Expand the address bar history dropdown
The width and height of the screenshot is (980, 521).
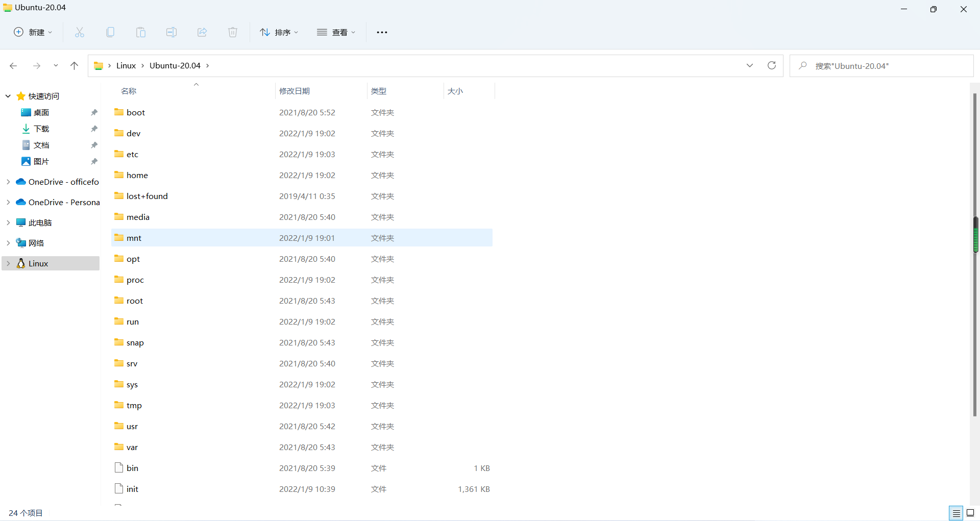click(750, 65)
